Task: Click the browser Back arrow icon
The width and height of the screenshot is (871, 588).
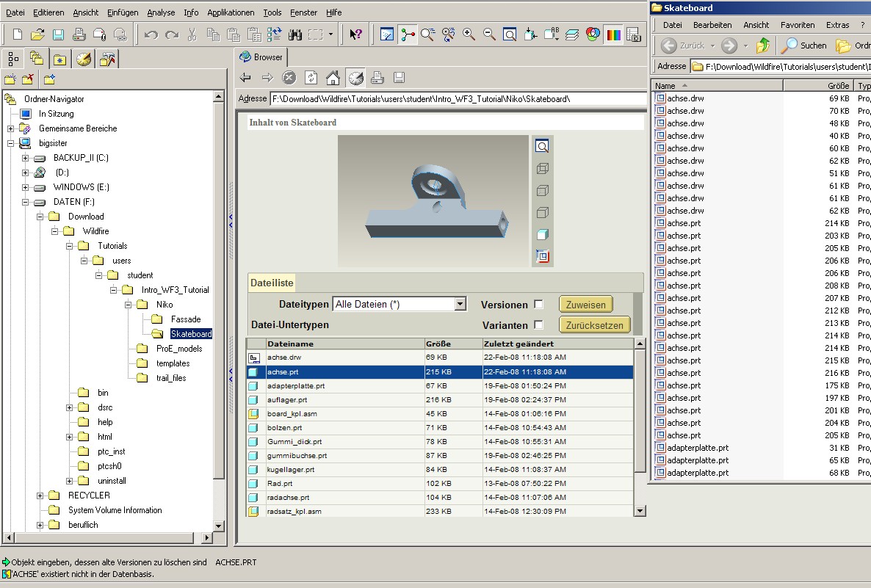Action: (x=245, y=79)
